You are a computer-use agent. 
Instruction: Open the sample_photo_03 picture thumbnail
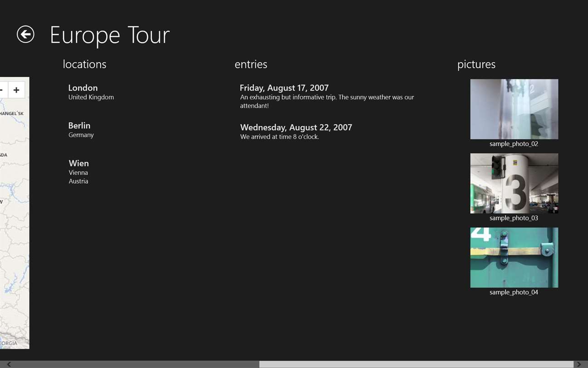[514, 183]
